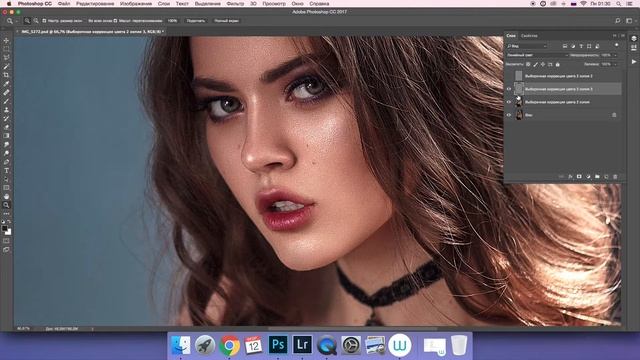Screen dimensions: 640x360
Task: Open status bar info arrow
Action: pos(92,329)
